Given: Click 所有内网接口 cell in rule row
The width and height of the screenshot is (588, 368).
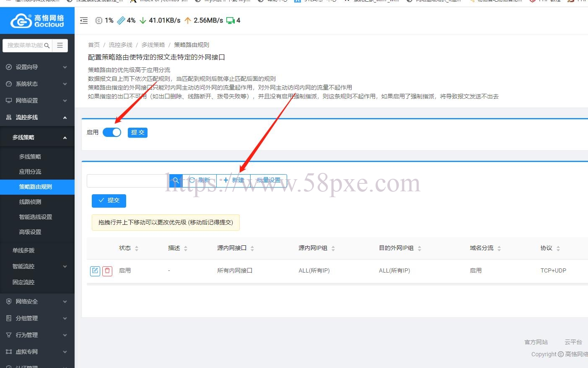Looking at the screenshot, I should [235, 271].
